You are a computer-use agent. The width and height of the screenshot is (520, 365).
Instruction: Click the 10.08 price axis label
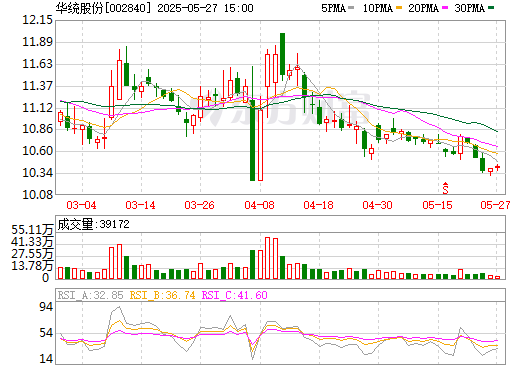37,195
